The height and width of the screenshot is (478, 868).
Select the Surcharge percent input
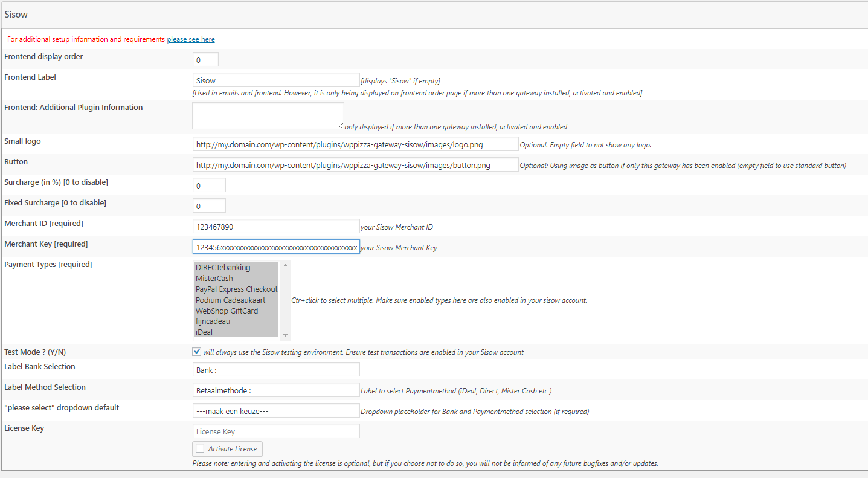209,186
